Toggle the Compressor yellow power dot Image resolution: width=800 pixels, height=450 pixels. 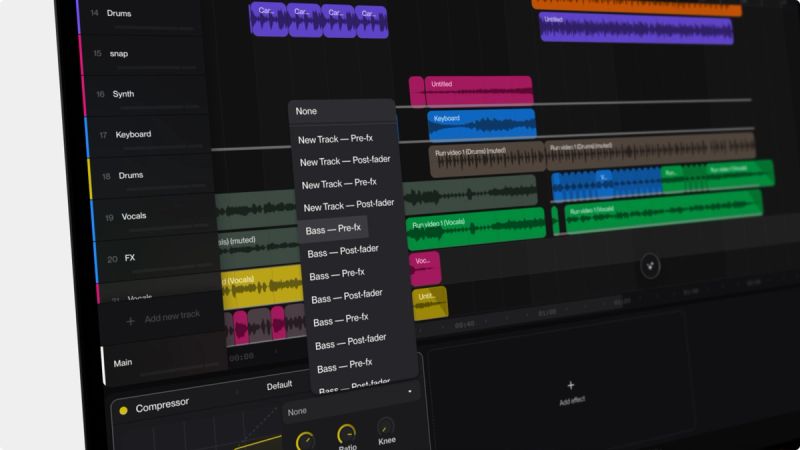pos(123,410)
